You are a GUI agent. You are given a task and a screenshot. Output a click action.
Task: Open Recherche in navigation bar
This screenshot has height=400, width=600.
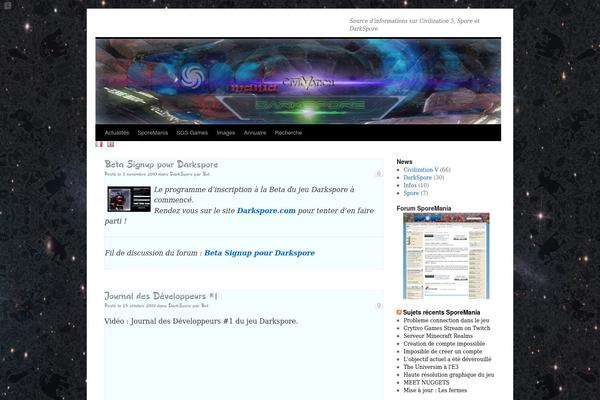click(289, 133)
